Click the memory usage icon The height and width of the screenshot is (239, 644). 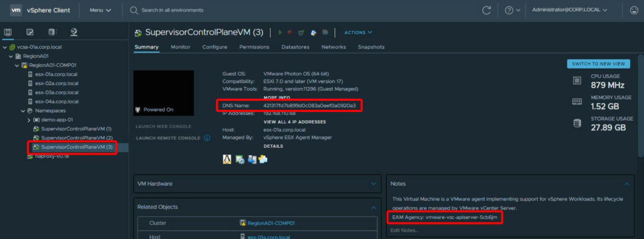tap(577, 102)
